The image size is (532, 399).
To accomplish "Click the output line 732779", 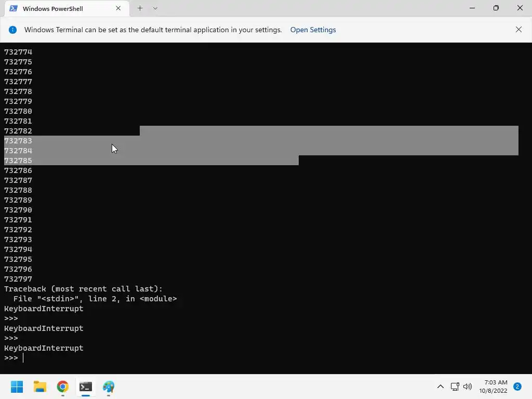I will (x=18, y=101).
